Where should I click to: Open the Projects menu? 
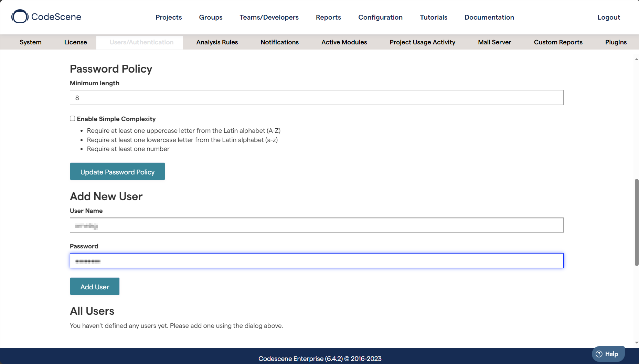pyautogui.click(x=169, y=17)
